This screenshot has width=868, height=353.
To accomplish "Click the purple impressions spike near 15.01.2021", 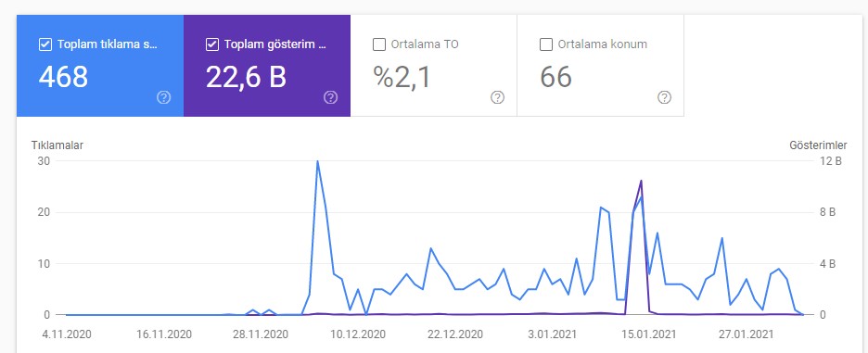I will (x=641, y=181).
